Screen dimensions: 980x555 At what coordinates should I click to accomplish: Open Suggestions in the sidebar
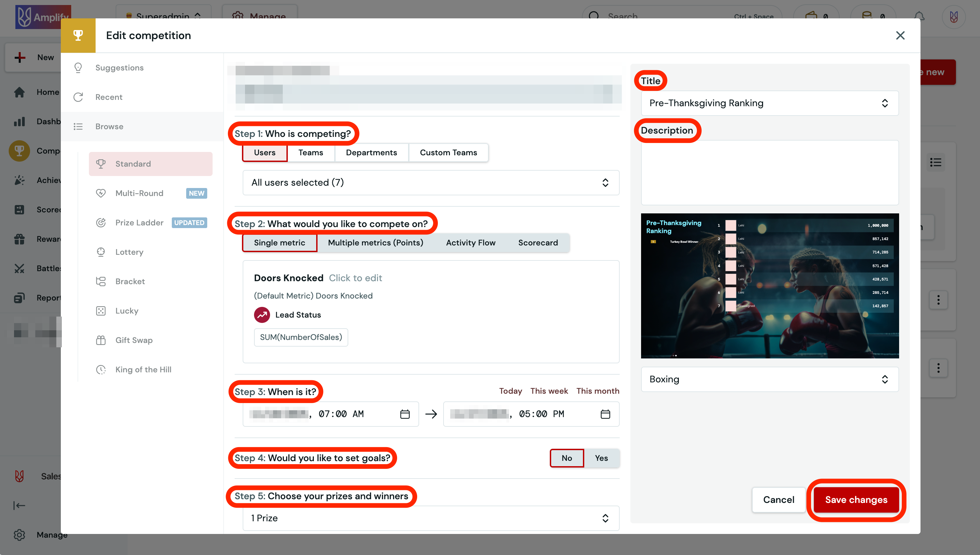119,67
